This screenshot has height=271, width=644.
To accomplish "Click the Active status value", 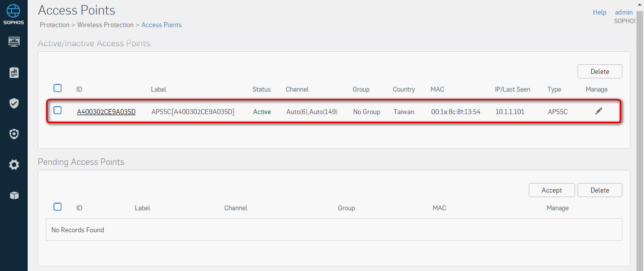I will pyautogui.click(x=262, y=112).
